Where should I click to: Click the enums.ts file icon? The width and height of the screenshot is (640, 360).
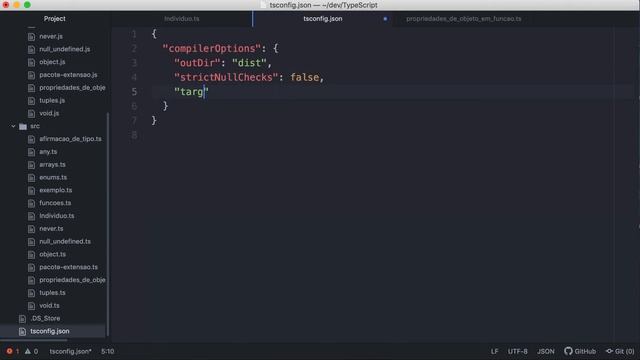31,178
